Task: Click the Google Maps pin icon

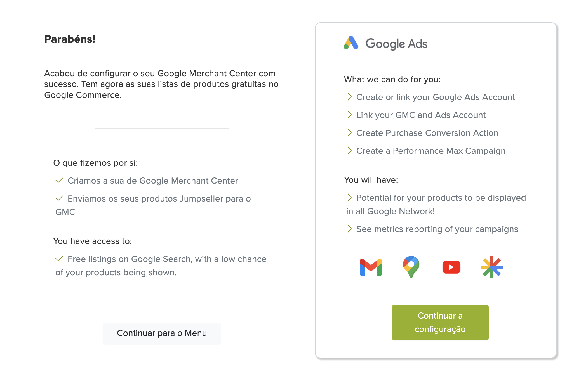Action: point(411,267)
